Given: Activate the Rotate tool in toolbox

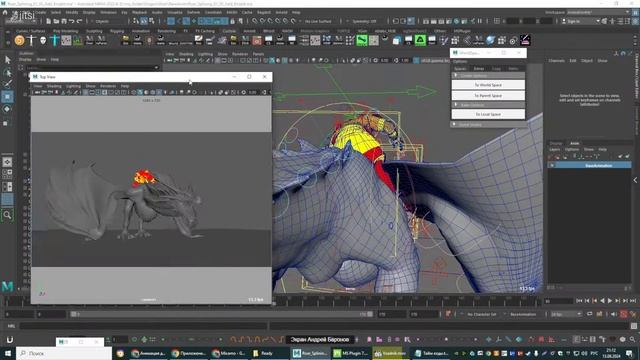Looking at the screenshot, I should (7, 109).
